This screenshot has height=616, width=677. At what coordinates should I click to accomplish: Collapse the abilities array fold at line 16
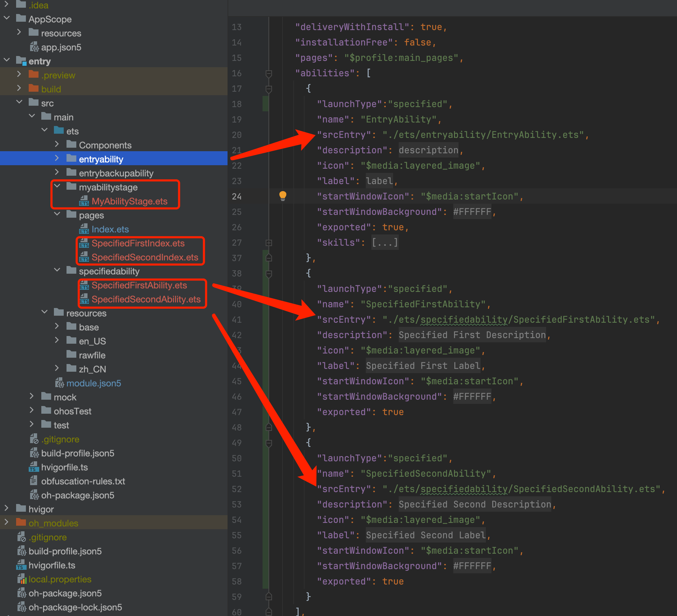point(269,73)
